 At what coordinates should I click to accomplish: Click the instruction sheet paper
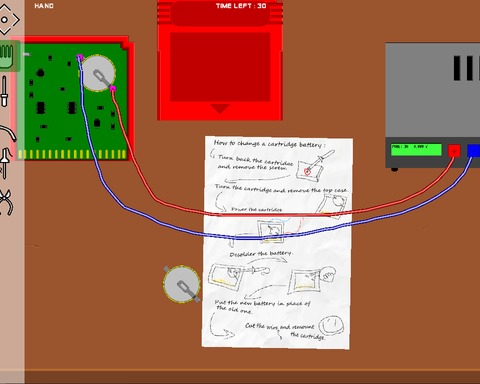(277, 242)
